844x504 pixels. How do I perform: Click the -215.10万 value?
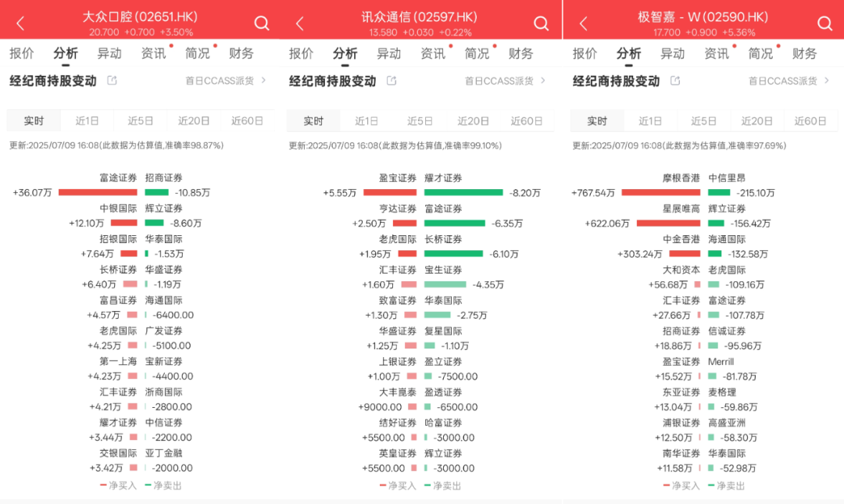[x=755, y=192]
